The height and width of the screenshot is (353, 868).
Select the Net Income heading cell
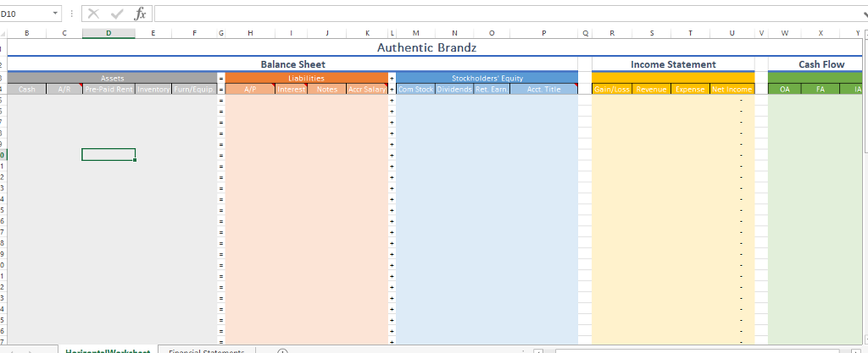click(732, 89)
